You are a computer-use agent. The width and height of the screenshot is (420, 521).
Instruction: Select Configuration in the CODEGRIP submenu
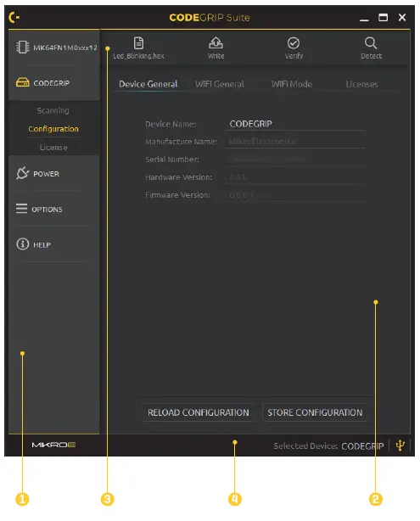pyautogui.click(x=53, y=129)
